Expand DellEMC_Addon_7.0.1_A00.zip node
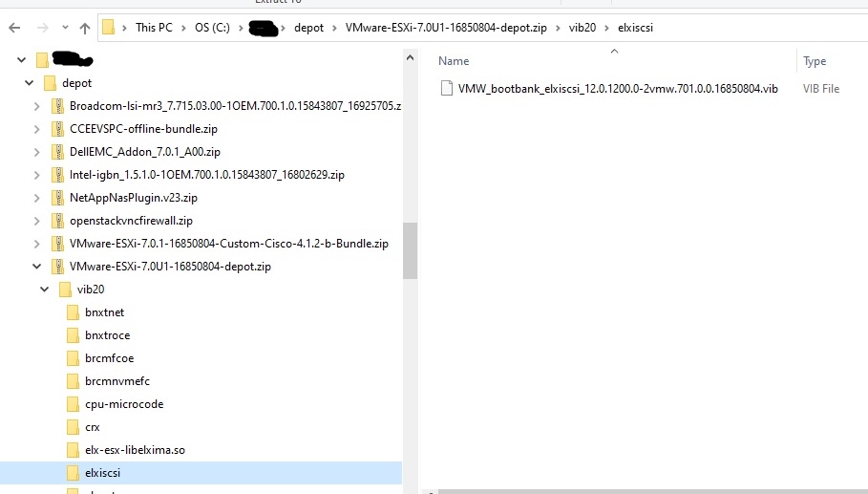 tap(36, 152)
